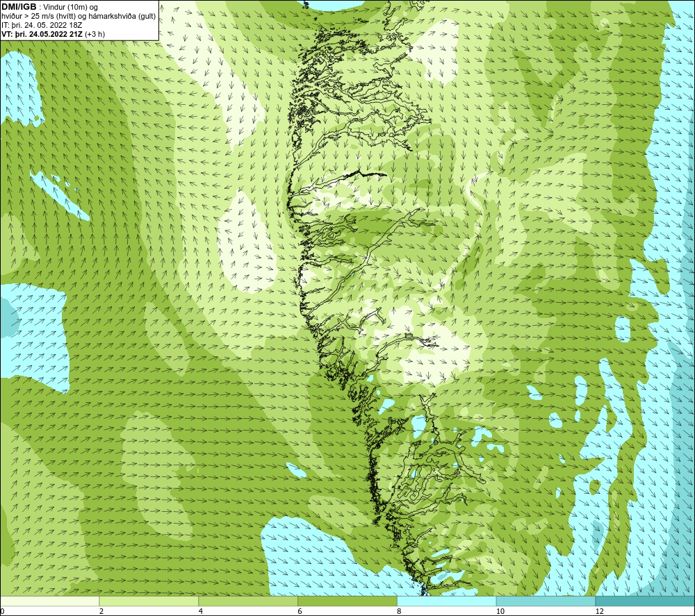Click the '8' label on the scale
Viewport: 695px width, 616px height.
[x=400, y=611]
